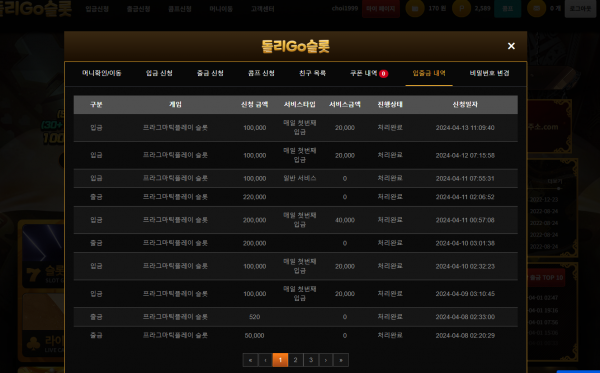Screen dimensions: 600x373
Task: Click the 50,000 withdrawal amount
Action: [x=254, y=336]
